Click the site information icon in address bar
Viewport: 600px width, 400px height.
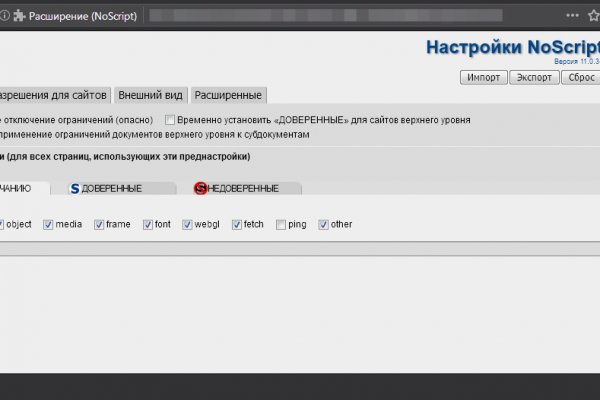(5, 16)
